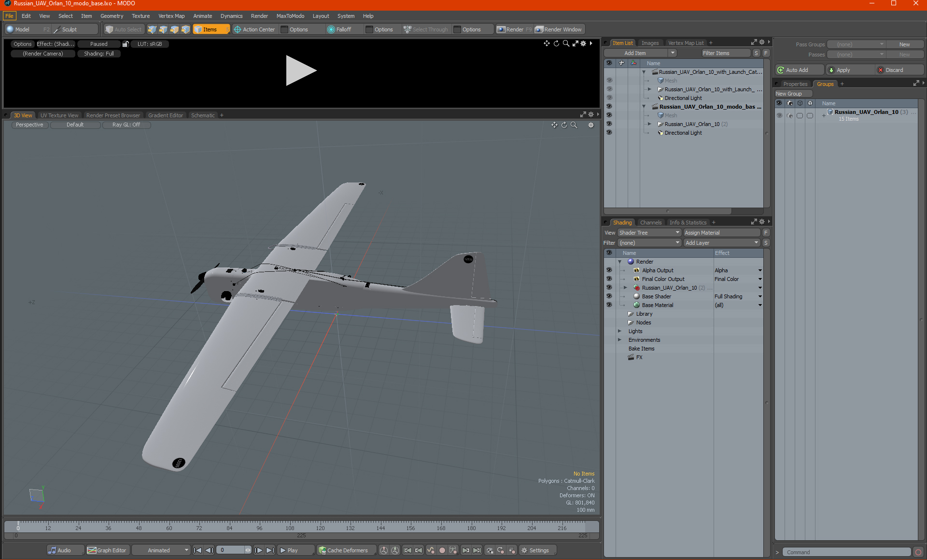Click the Filter Items field
This screenshot has width=927, height=560.
pyautogui.click(x=726, y=53)
